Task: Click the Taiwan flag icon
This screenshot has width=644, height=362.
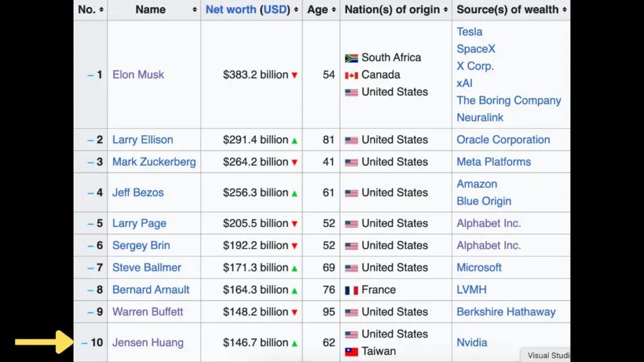Action: (x=352, y=352)
